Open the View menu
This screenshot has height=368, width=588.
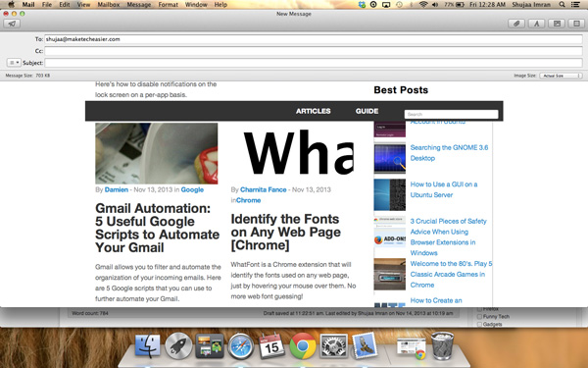pyautogui.click(x=83, y=5)
